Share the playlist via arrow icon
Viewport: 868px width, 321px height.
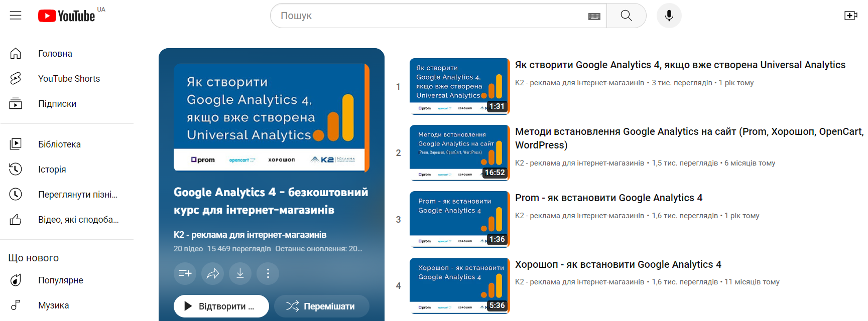tap(213, 273)
